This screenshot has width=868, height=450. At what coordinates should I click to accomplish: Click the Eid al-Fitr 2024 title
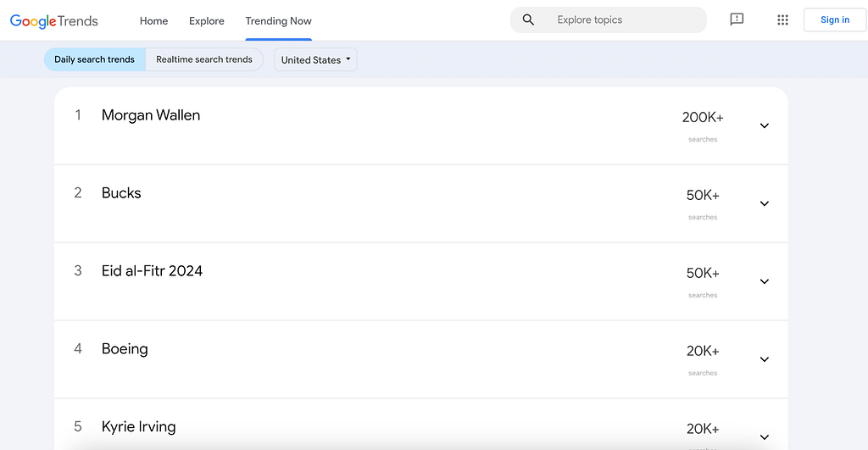(152, 270)
